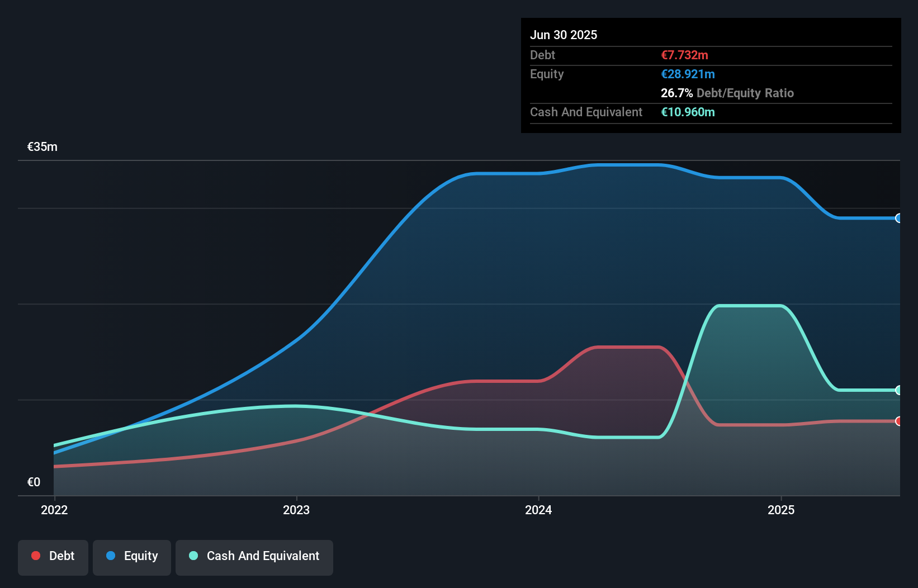The width and height of the screenshot is (918, 588).
Task: Click the Equity amount €28.921m link
Action: tap(688, 74)
